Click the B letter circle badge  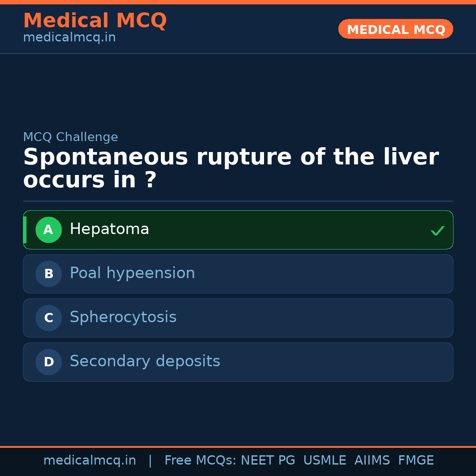click(48, 274)
